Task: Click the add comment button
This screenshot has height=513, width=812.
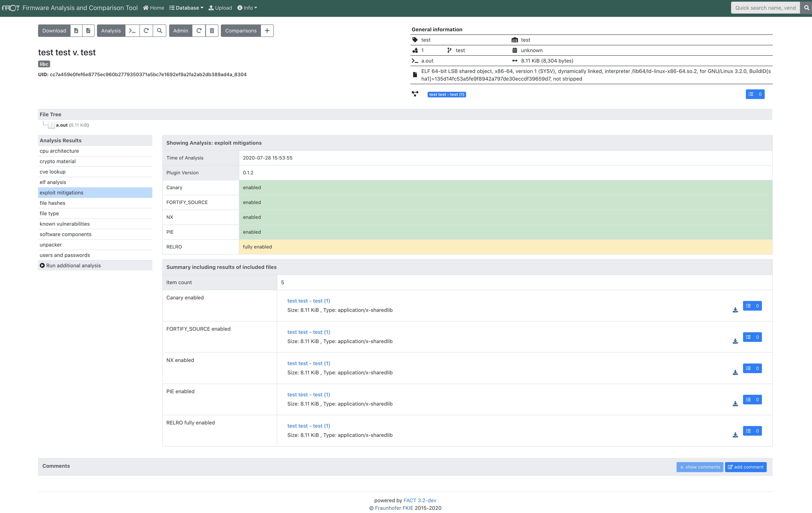Action: (746, 467)
